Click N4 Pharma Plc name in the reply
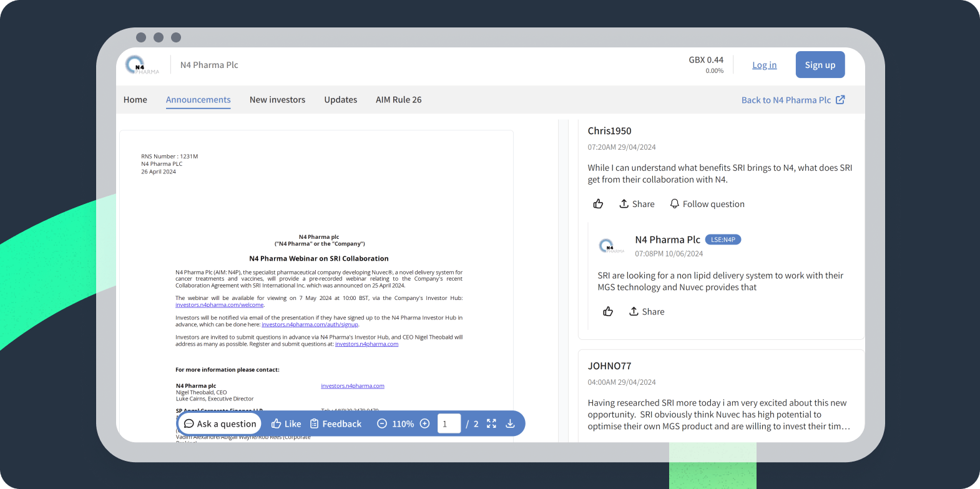The width and height of the screenshot is (980, 489). click(x=668, y=240)
